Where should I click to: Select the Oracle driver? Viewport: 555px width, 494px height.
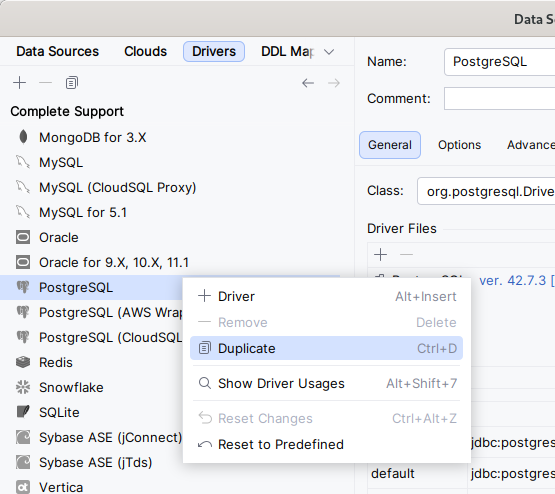point(170,237)
